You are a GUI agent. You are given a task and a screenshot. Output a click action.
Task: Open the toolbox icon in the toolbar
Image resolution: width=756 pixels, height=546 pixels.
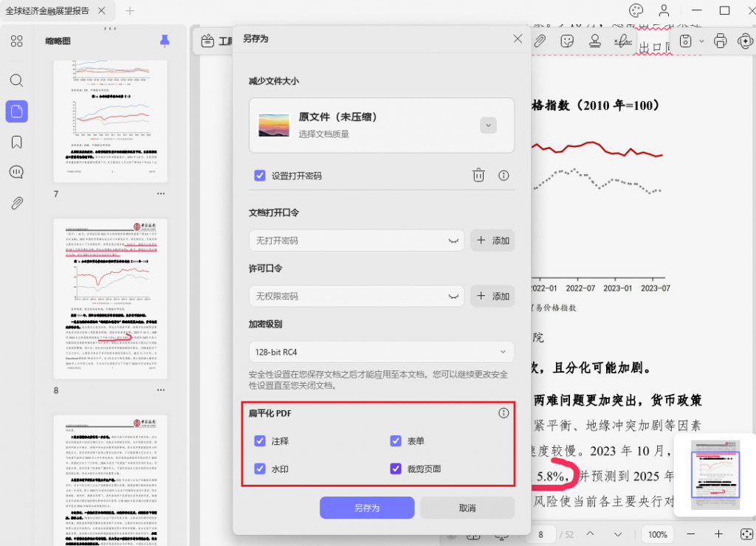click(x=207, y=41)
